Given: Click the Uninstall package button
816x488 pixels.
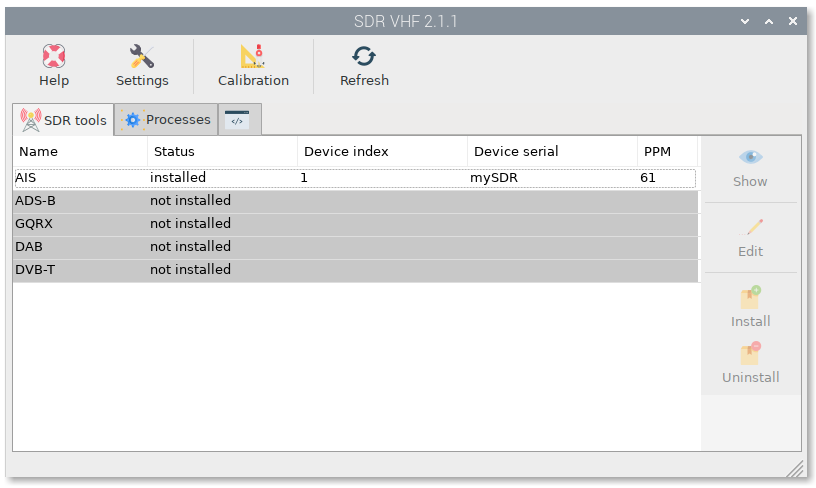Looking at the screenshot, I should [x=750, y=364].
